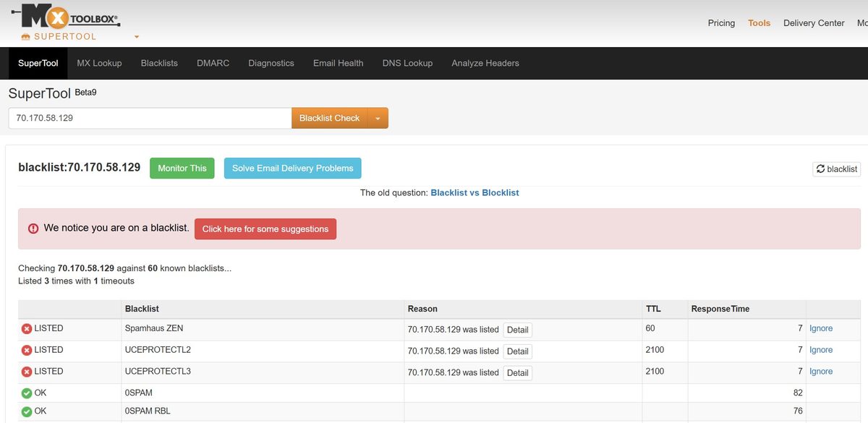This screenshot has height=423, width=868.
Task: View Detail for Spamhaus ZEN listing
Action: tap(517, 330)
